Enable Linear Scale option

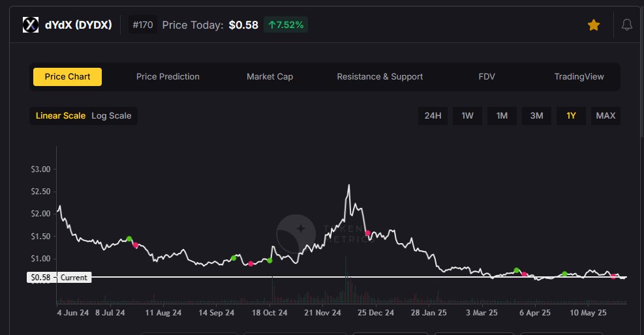coord(61,115)
